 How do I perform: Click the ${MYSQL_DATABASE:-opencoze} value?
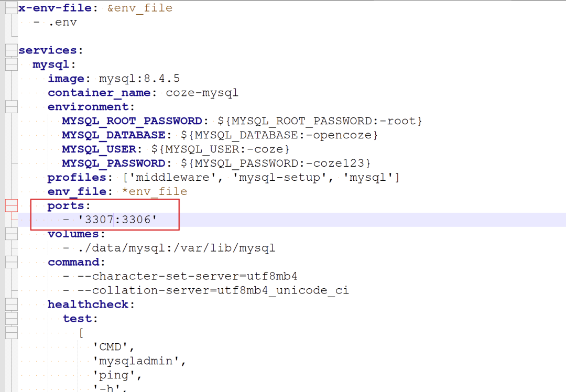(279, 135)
